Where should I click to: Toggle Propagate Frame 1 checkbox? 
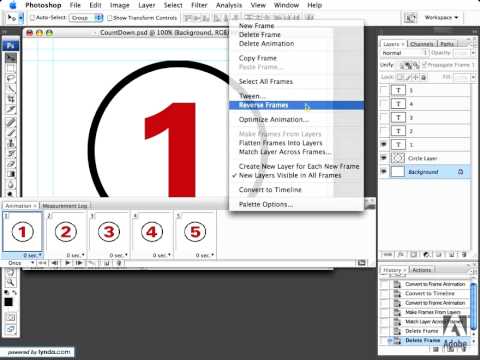coord(424,65)
